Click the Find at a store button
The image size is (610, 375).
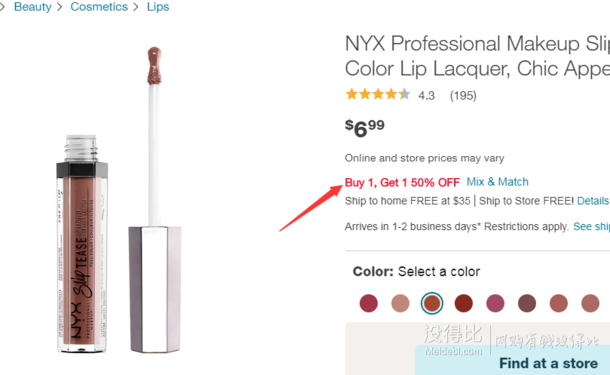(548, 363)
